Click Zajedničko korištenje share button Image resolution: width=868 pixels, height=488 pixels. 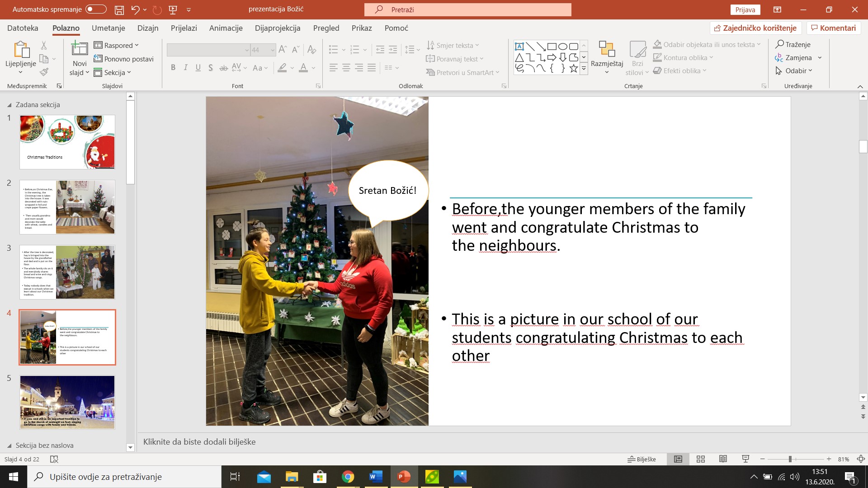point(755,28)
